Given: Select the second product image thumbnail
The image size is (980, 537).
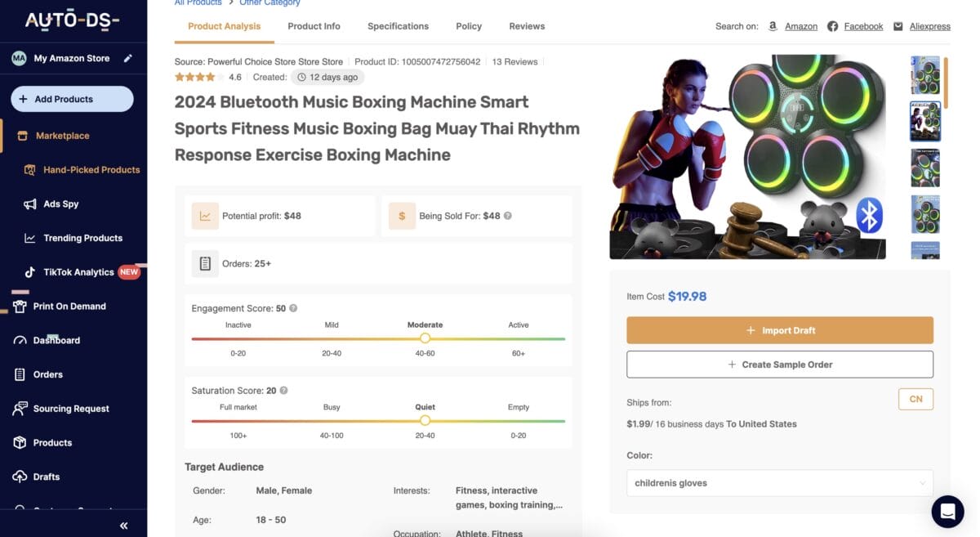Looking at the screenshot, I should [924, 121].
